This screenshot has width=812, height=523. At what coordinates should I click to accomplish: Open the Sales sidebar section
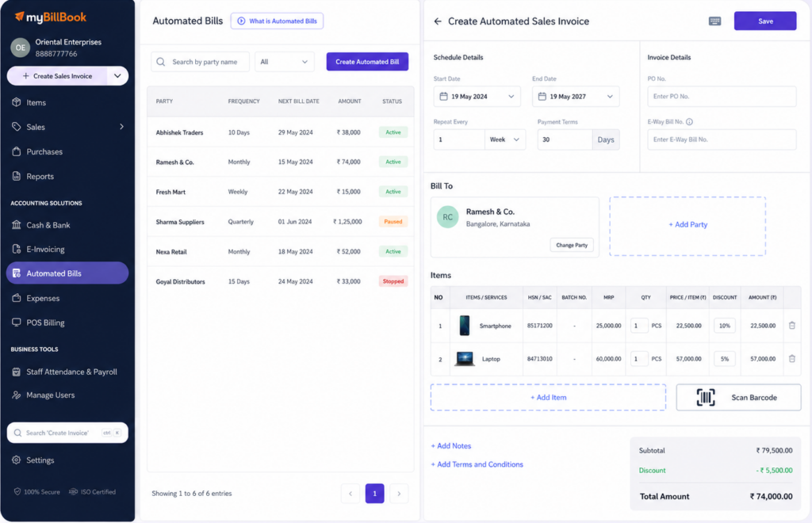(x=67, y=127)
